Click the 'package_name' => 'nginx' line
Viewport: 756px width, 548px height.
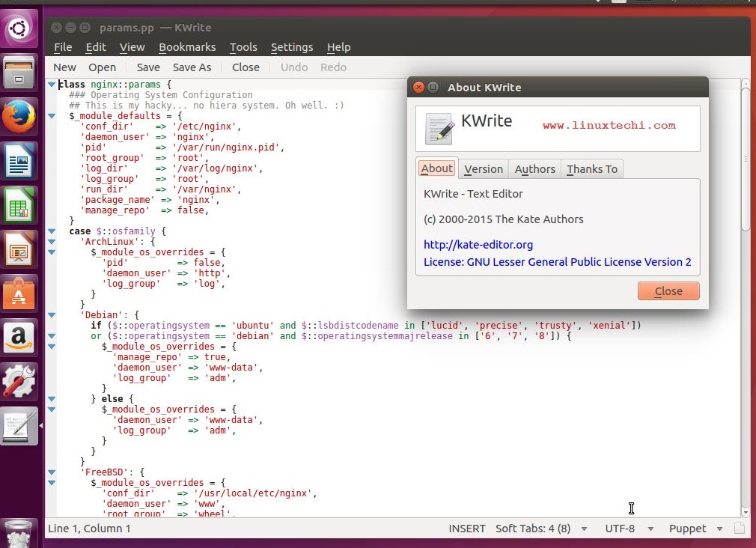tap(150, 200)
